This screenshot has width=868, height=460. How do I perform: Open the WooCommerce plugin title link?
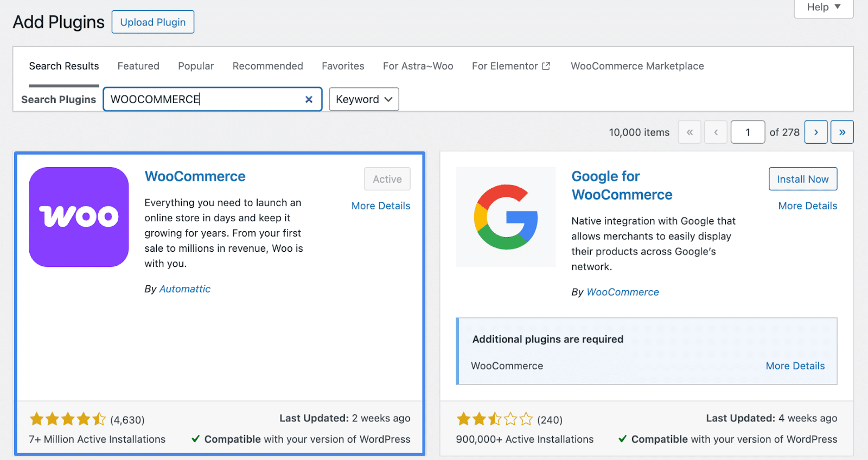click(x=195, y=176)
